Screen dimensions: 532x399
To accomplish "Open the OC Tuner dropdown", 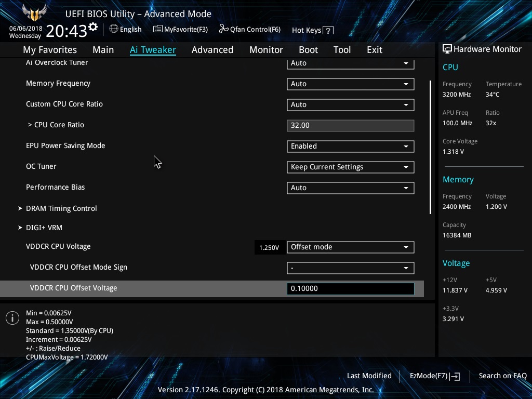I will pyautogui.click(x=351, y=167).
